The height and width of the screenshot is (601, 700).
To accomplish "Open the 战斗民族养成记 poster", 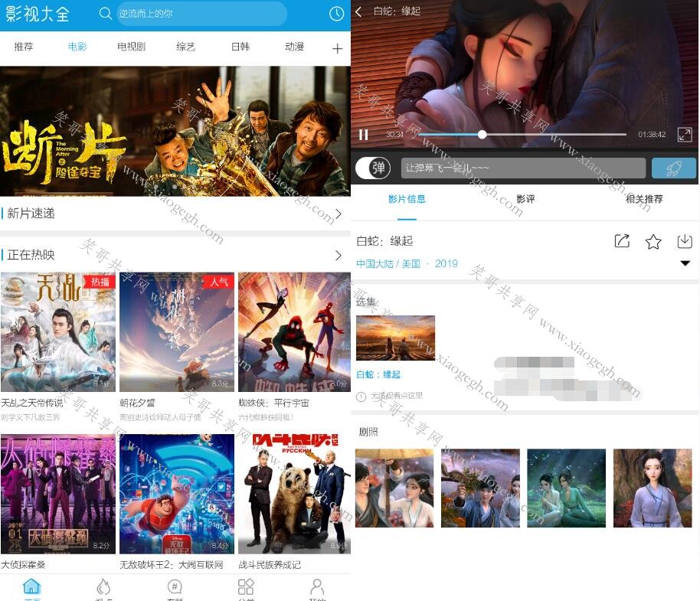I will coord(295,495).
